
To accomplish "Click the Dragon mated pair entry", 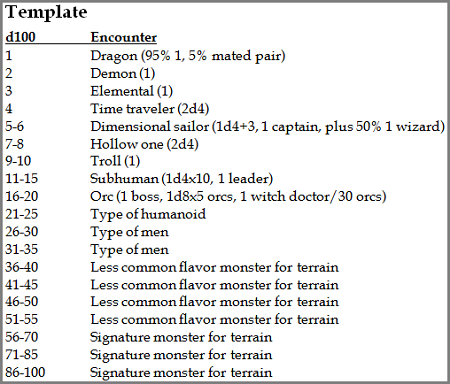I will 188,56.
